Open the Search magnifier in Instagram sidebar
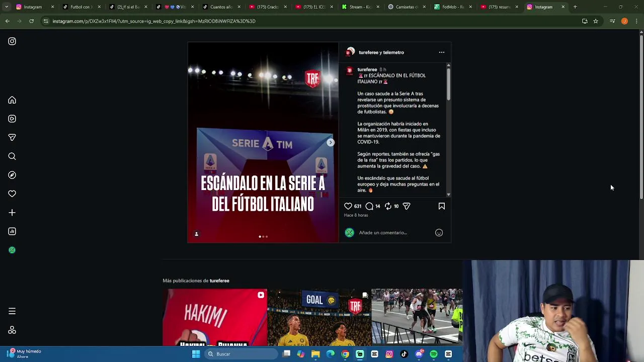This screenshot has width=644, height=362. click(x=12, y=156)
